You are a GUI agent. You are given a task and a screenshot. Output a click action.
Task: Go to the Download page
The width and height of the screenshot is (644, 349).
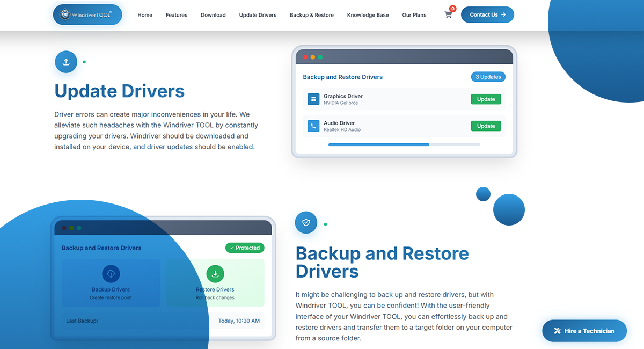(213, 15)
